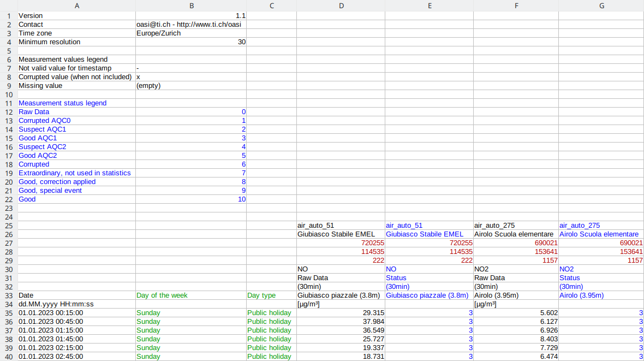Screen dimensions: 644x361
Task: Click 153641 in column F
Action: point(516,252)
